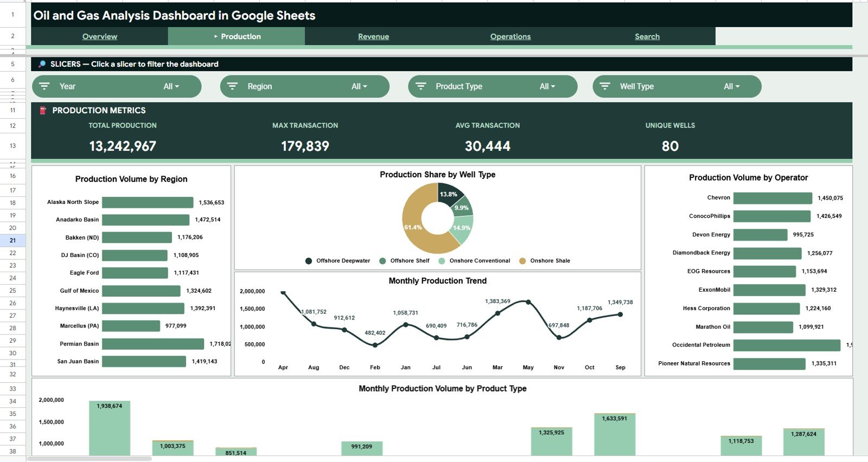
Task: Select row header 13
Action: pos(12,146)
